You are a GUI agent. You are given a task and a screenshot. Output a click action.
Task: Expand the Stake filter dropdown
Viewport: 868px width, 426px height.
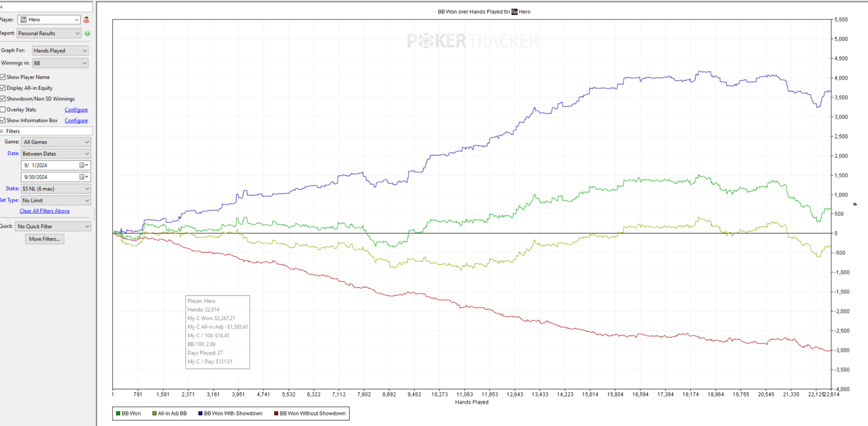tap(55, 189)
